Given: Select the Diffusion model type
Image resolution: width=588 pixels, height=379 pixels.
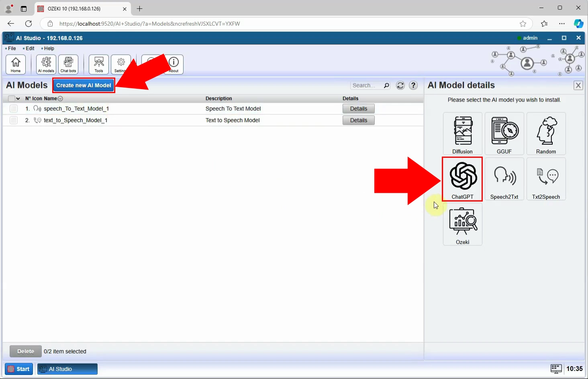Looking at the screenshot, I should [x=463, y=134].
